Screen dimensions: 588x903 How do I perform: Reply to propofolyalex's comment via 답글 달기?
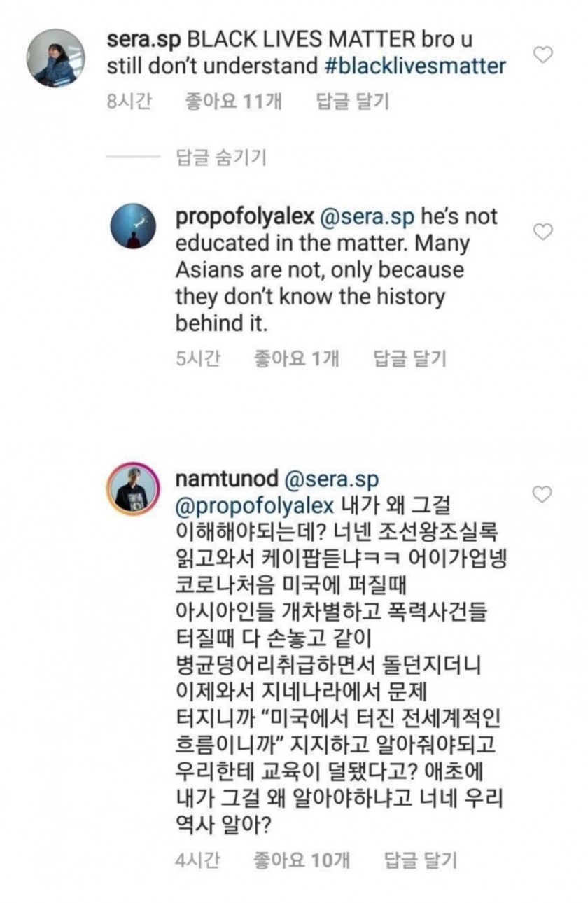410,359
